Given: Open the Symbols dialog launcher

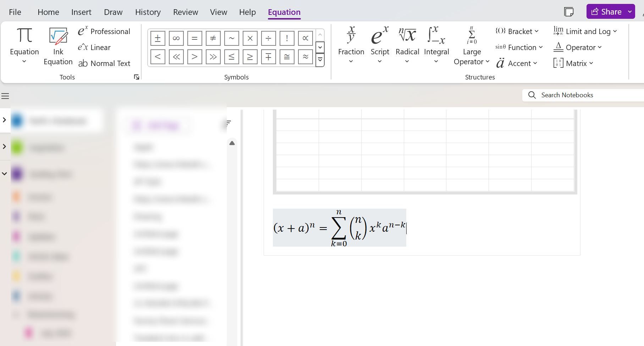Looking at the screenshot, I should pos(136,77).
